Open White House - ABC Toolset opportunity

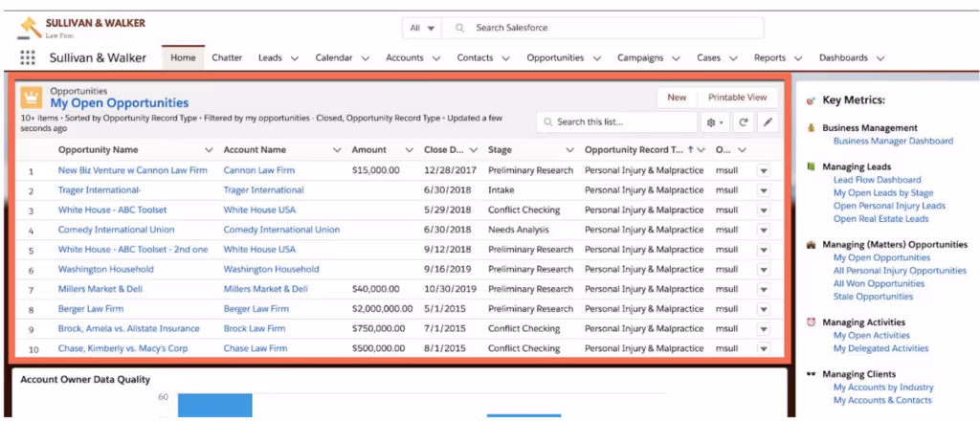click(x=113, y=210)
